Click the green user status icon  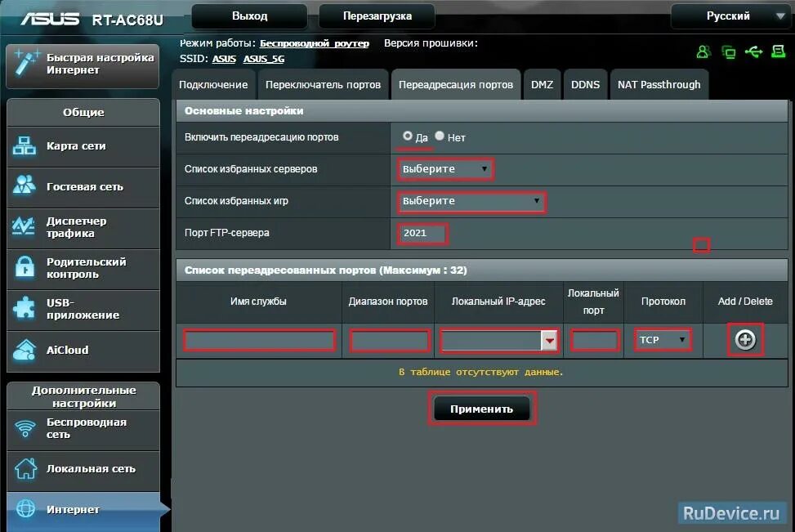pyautogui.click(x=703, y=51)
